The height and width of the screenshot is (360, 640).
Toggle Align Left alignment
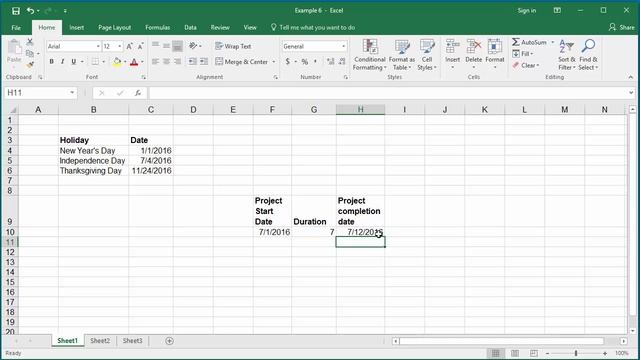click(155, 62)
